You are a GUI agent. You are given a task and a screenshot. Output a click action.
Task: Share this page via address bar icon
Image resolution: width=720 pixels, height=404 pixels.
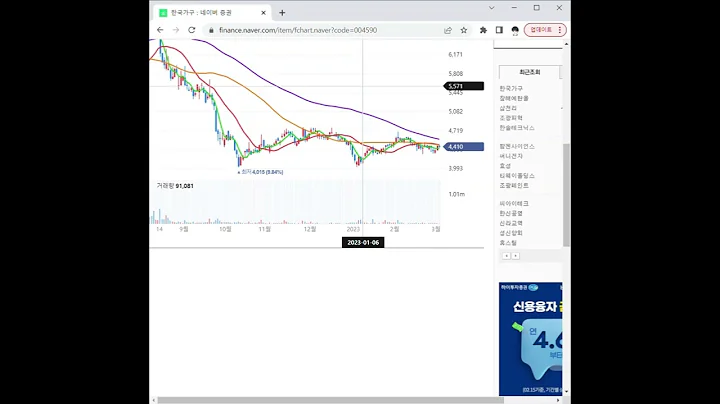pos(448,30)
